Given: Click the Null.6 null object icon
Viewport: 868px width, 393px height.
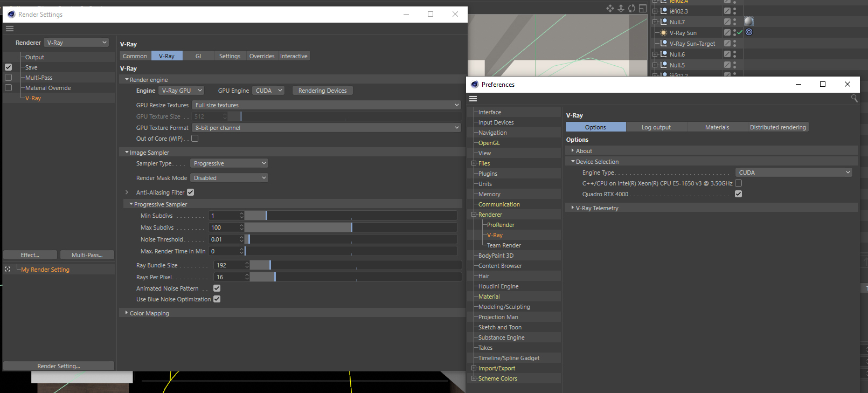Looking at the screenshot, I should 664,54.
